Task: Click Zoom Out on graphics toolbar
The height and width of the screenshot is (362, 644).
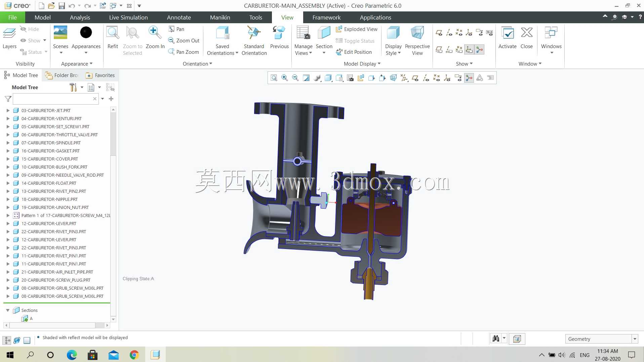Action: click(x=295, y=78)
